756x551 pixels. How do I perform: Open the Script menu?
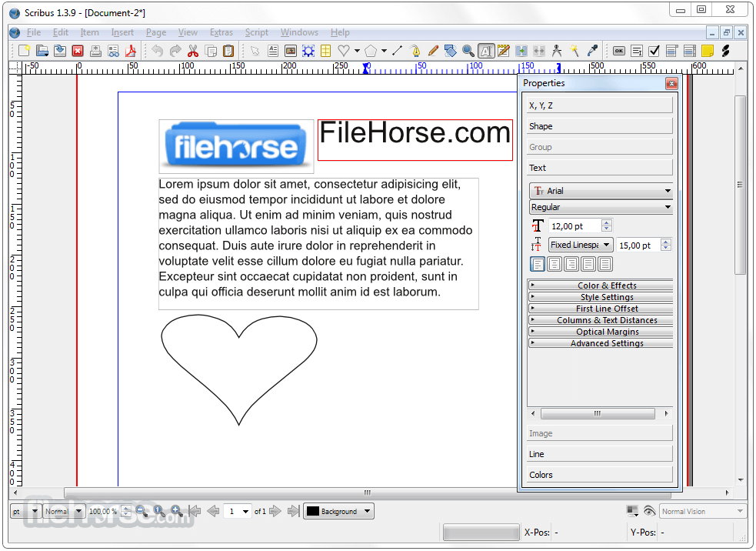click(x=257, y=32)
